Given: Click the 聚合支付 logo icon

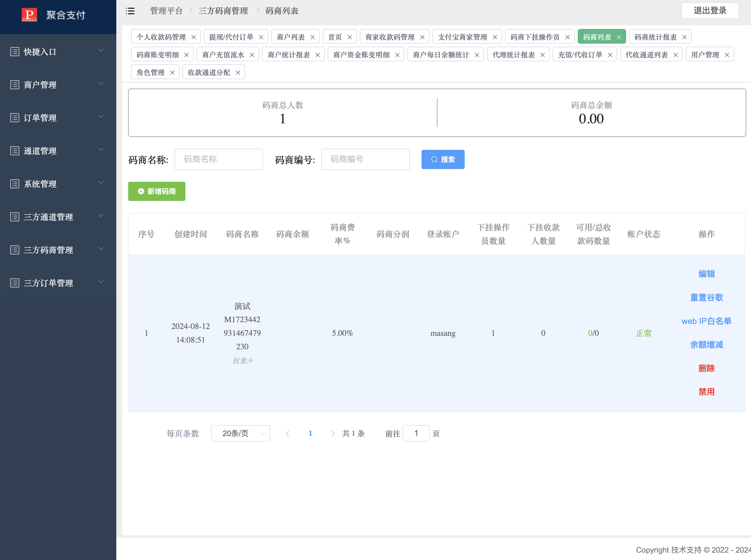Looking at the screenshot, I should click(x=29, y=15).
